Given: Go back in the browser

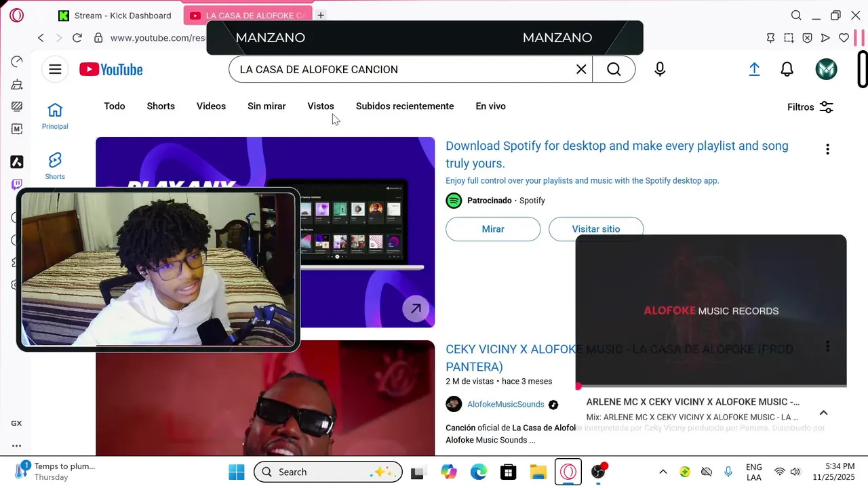Looking at the screenshot, I should (x=41, y=38).
